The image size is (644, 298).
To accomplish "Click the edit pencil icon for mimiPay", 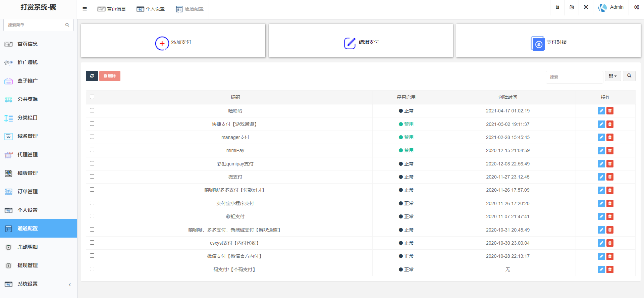I will (x=601, y=151).
